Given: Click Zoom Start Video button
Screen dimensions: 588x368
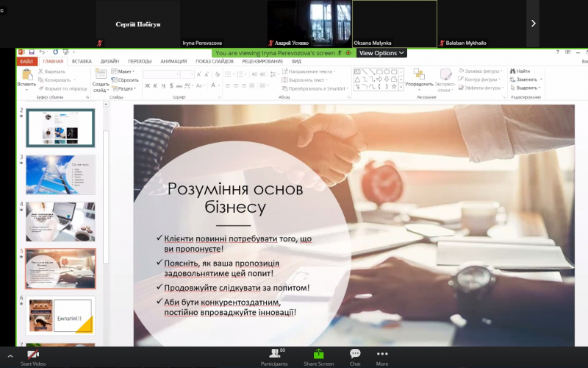Looking at the screenshot, I should [x=33, y=358].
